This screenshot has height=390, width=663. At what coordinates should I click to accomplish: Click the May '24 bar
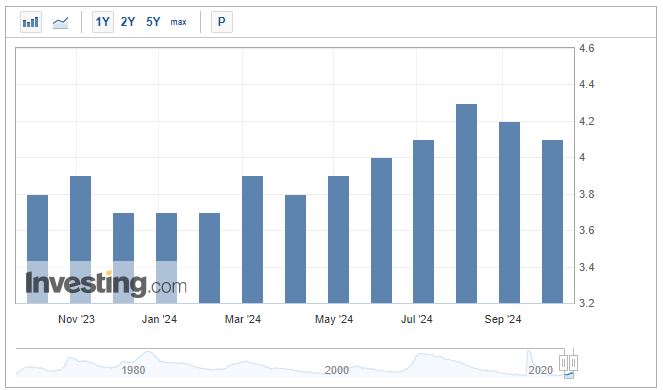[338, 239]
